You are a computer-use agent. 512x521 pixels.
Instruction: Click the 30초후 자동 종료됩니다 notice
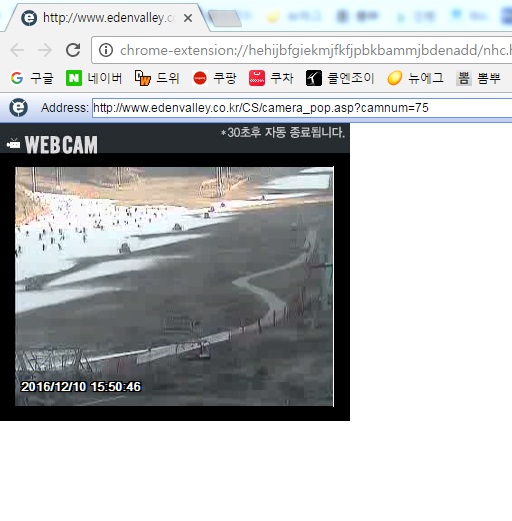tap(283, 133)
